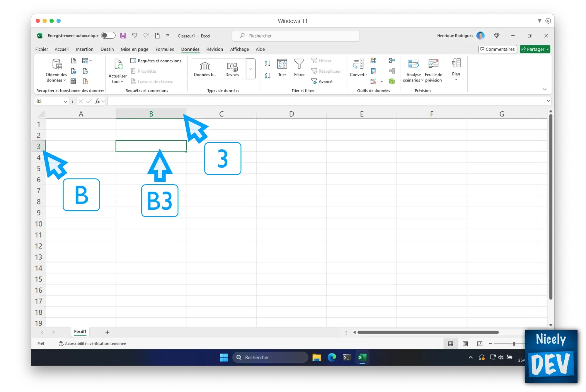Enable Accessibilité verification toggle in status bar
This screenshot has width=586, height=392.
click(91, 343)
